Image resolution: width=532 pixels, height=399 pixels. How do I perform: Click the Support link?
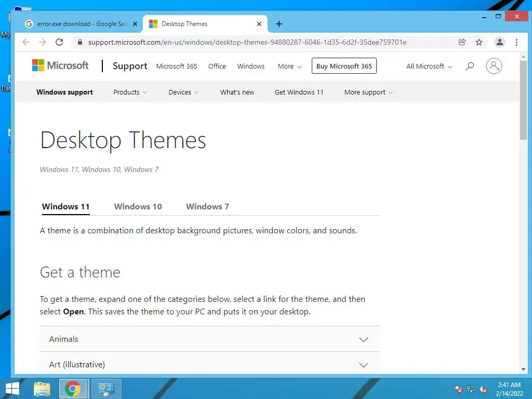(130, 66)
